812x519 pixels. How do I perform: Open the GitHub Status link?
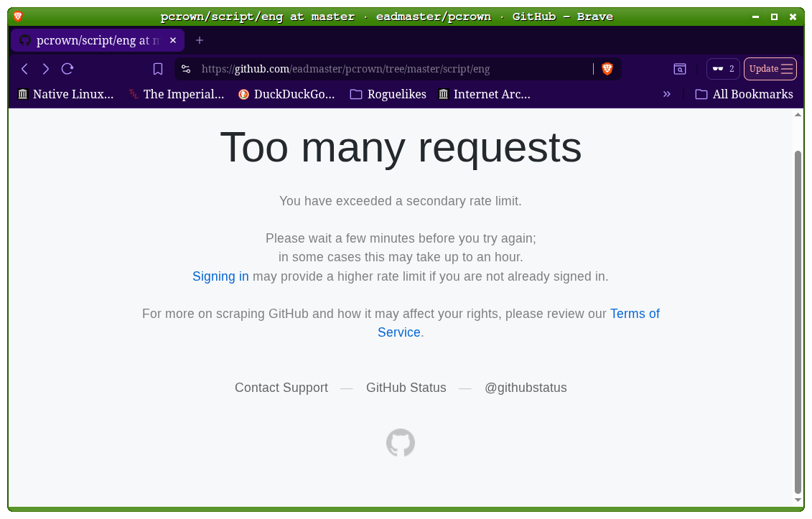click(406, 388)
